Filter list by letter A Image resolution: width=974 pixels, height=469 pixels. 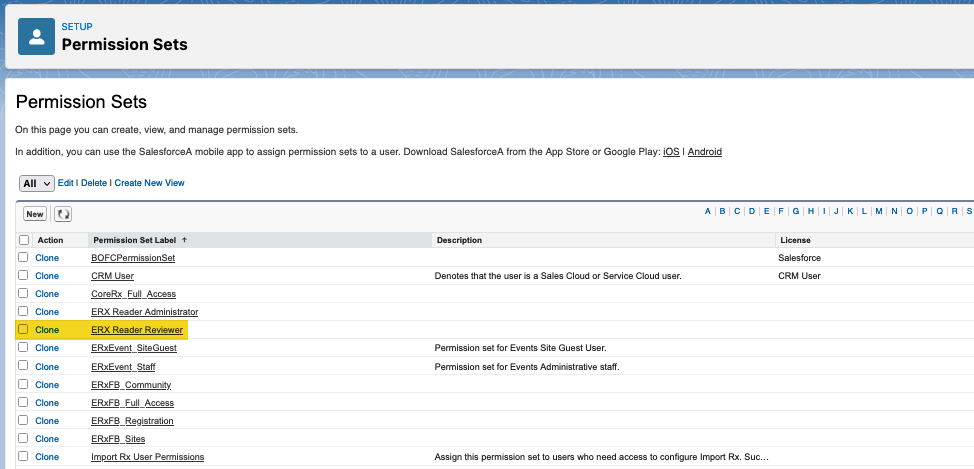[x=708, y=211]
